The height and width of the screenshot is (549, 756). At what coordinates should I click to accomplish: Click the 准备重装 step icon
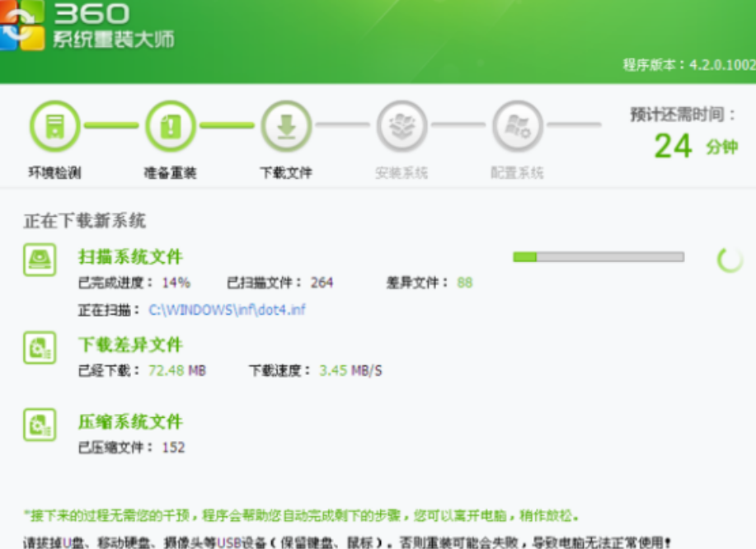(170, 127)
